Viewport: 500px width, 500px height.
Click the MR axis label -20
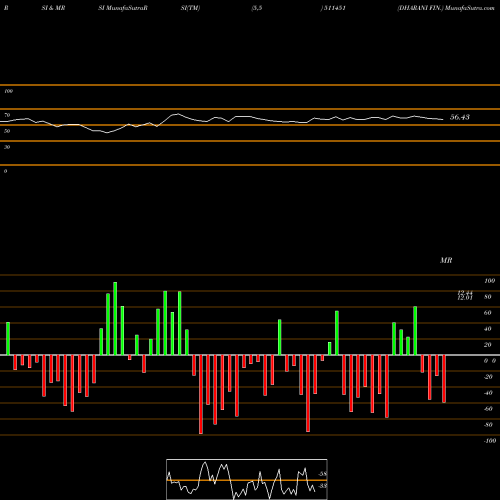pyautogui.click(x=488, y=377)
